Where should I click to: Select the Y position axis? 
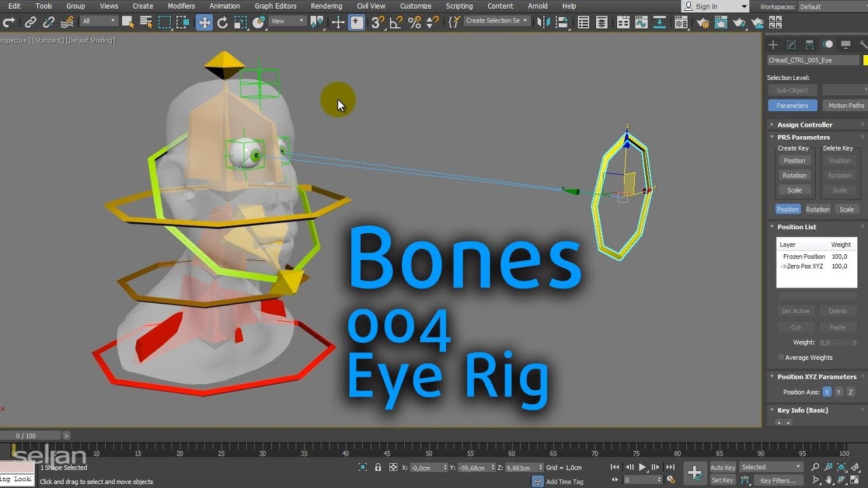coord(839,392)
